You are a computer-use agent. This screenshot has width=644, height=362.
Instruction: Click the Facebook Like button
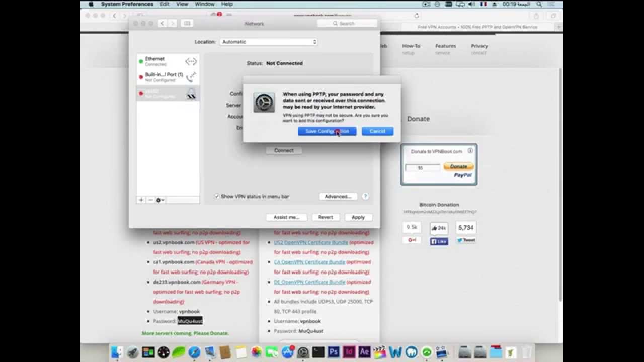[439, 241]
